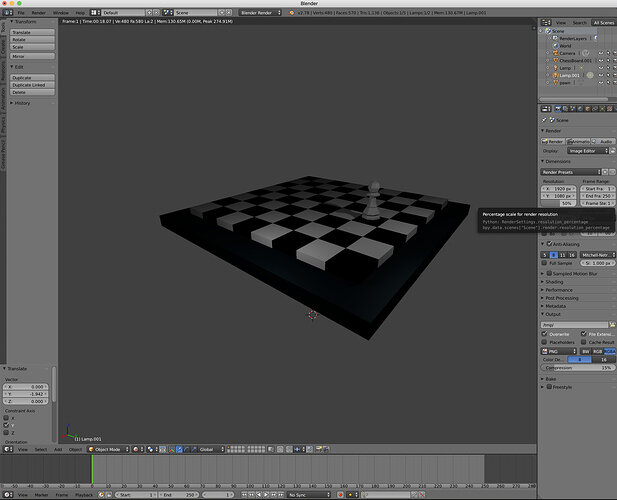Click the World properties tab icon
The image size is (617, 500).
[x=580, y=109]
